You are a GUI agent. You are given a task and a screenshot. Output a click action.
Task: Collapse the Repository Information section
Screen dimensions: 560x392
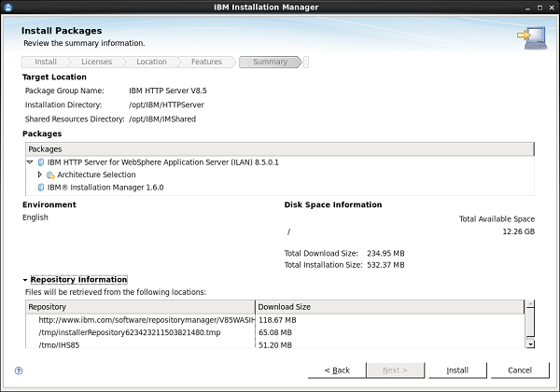(x=25, y=280)
